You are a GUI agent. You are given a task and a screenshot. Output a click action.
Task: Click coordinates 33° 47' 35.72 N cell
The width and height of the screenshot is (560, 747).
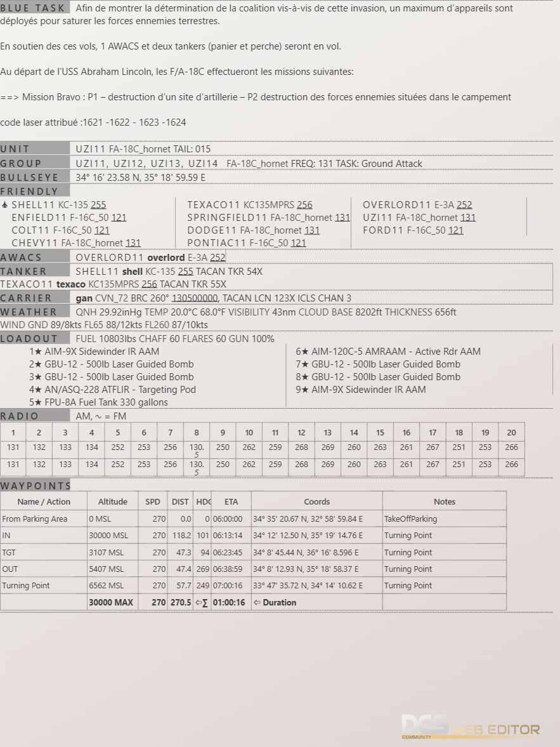(317, 586)
